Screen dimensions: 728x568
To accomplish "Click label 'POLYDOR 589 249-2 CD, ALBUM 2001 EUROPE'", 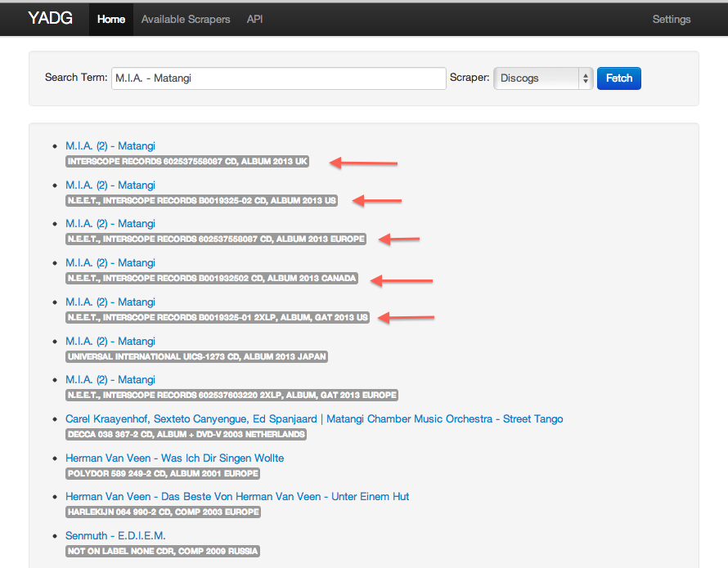I will coord(163,473).
